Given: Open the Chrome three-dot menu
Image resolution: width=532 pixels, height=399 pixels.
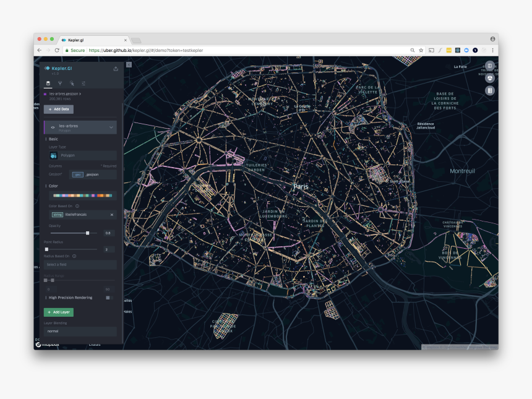Looking at the screenshot, I should point(492,50).
